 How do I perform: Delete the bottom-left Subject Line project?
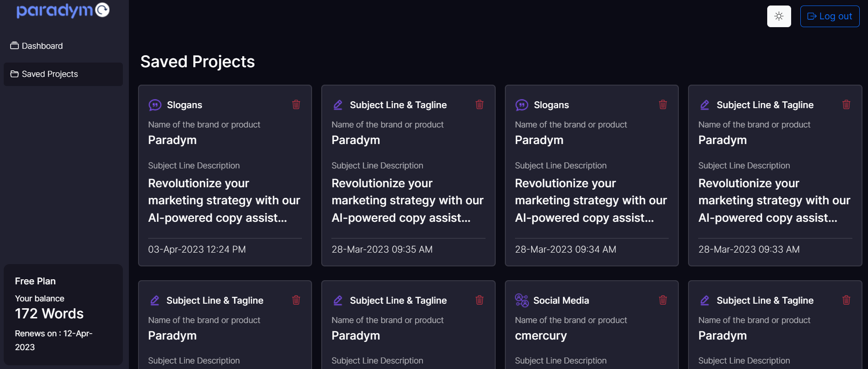click(296, 300)
